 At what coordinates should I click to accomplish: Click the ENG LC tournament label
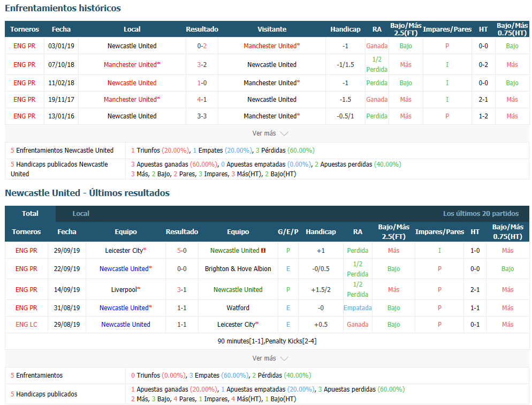coord(26,325)
